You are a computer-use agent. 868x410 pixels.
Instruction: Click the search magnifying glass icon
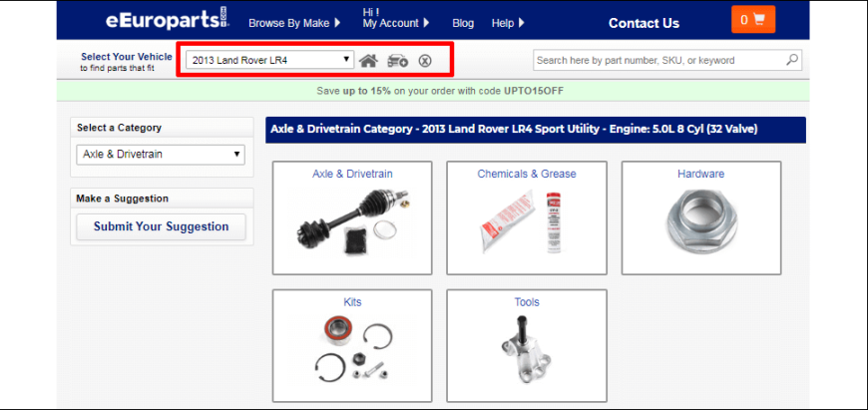[x=793, y=60]
